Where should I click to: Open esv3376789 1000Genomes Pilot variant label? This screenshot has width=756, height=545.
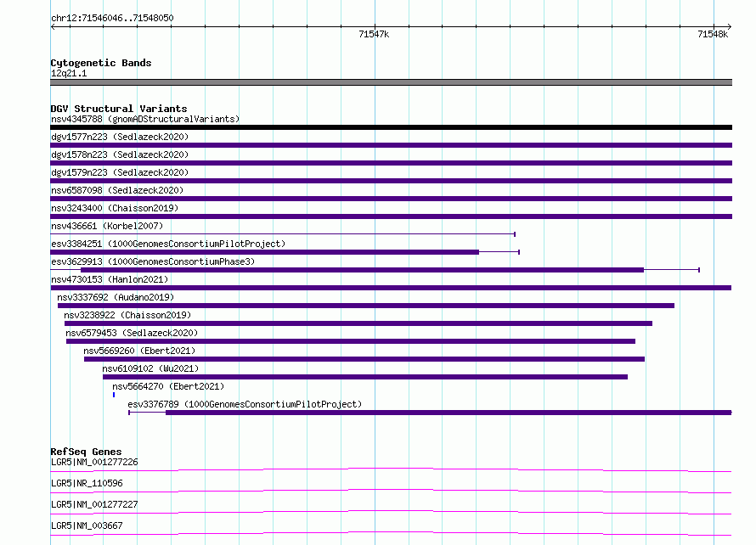(245, 404)
